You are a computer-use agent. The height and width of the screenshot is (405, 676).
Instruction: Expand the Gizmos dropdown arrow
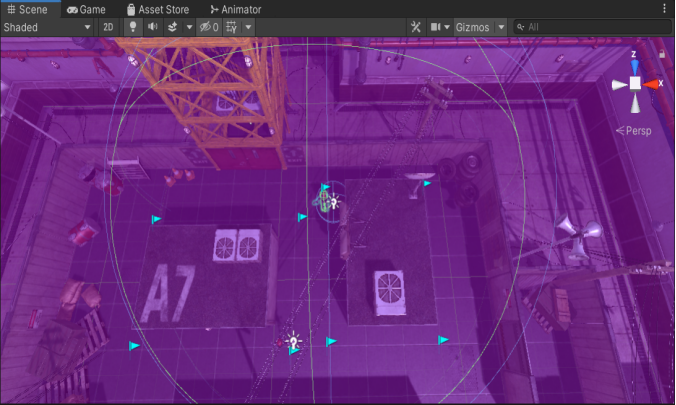coord(501,27)
